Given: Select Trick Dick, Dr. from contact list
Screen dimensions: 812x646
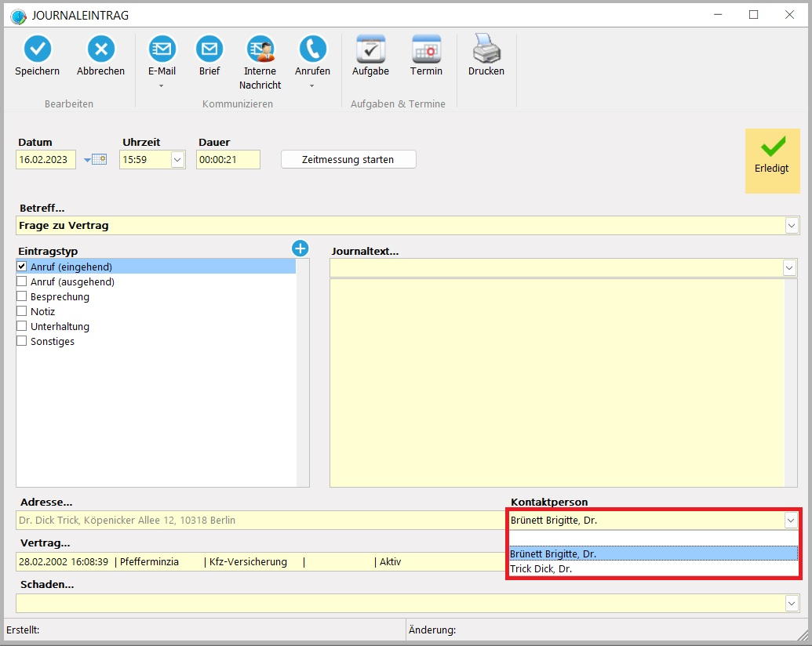Looking at the screenshot, I should (541, 569).
